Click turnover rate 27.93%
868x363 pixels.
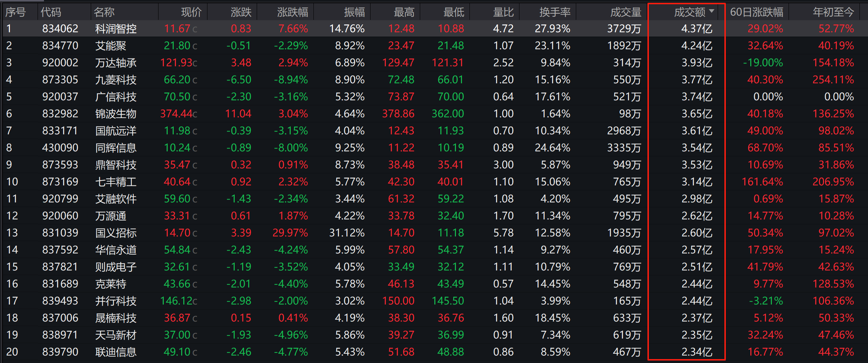point(552,28)
